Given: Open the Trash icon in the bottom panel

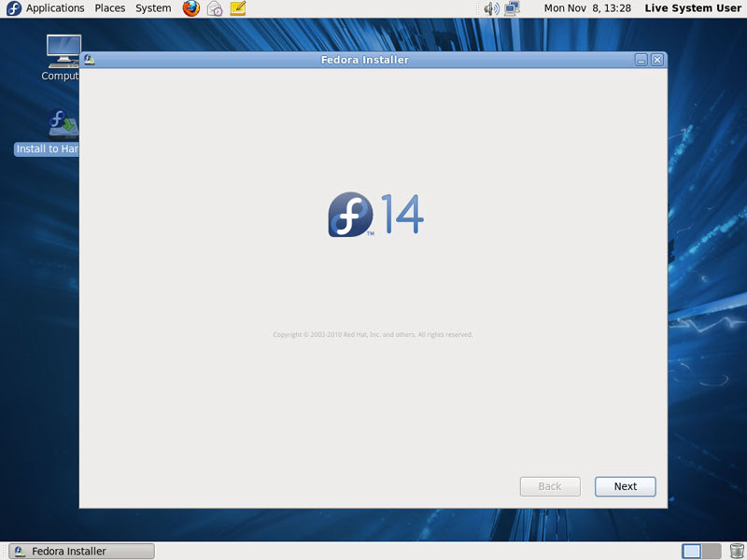Looking at the screenshot, I should pos(737,551).
